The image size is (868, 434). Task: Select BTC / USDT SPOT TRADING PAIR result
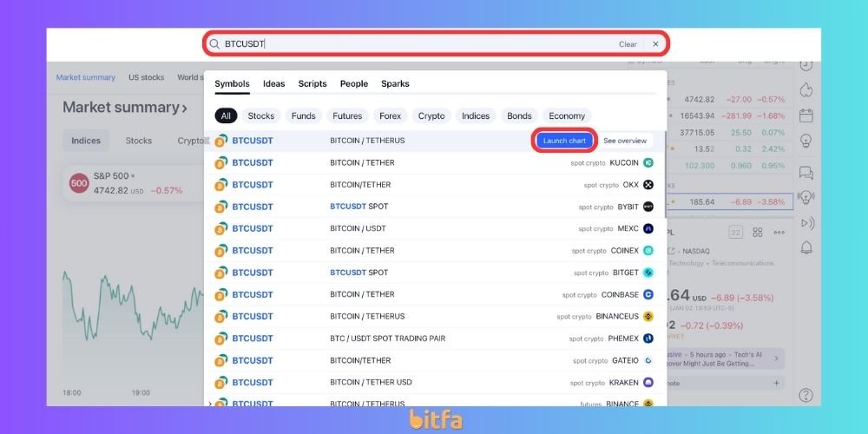tap(387, 339)
